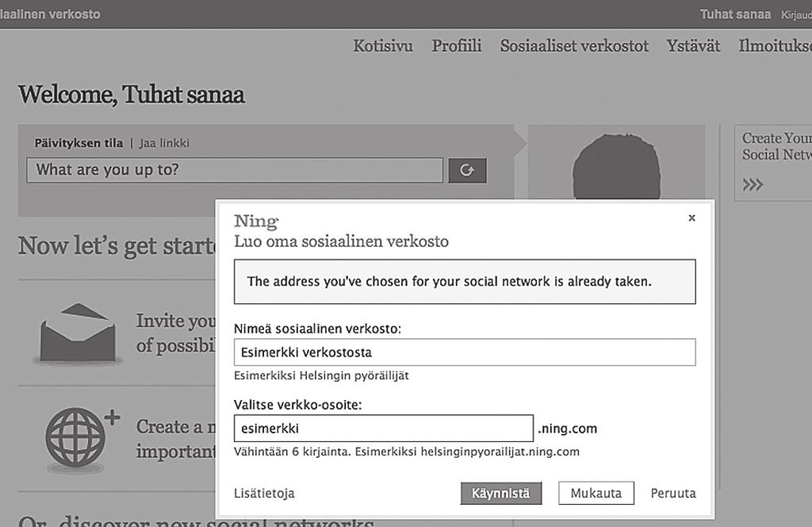
Task: Open Sosiaaliset verkostot in navigation
Action: (574, 45)
